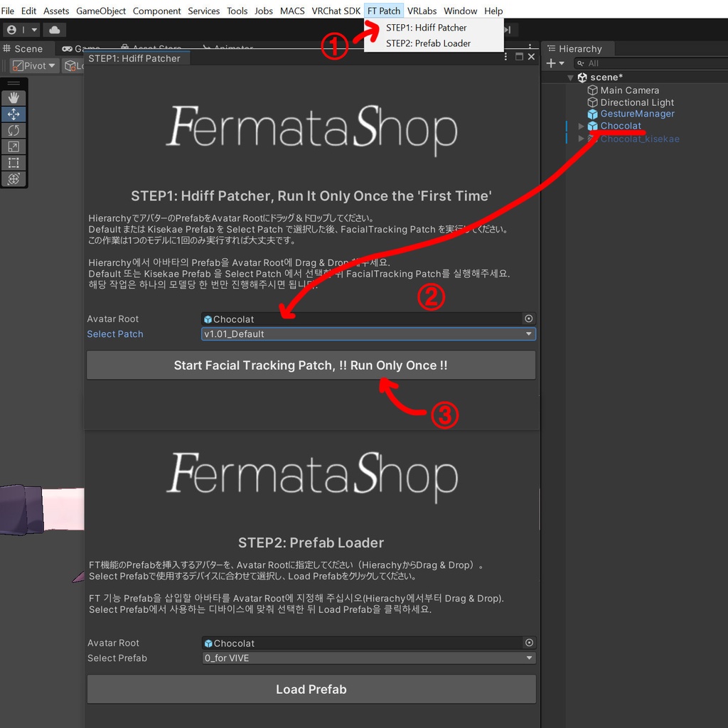Select the Rotate tool
Image resolution: width=728 pixels, height=728 pixels.
(15, 130)
